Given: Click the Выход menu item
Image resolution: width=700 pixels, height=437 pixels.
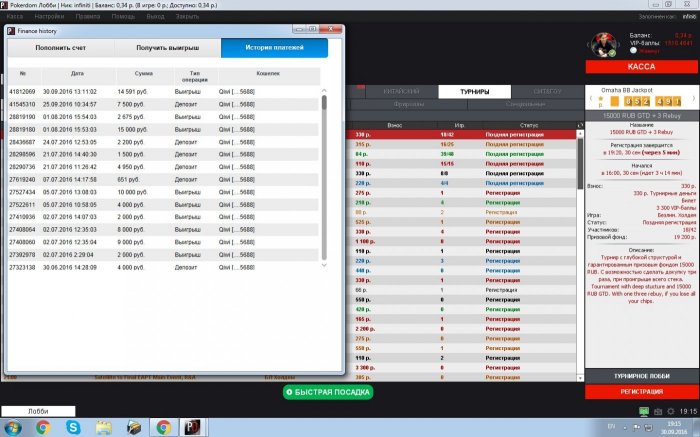Looking at the screenshot, I should click(155, 17).
